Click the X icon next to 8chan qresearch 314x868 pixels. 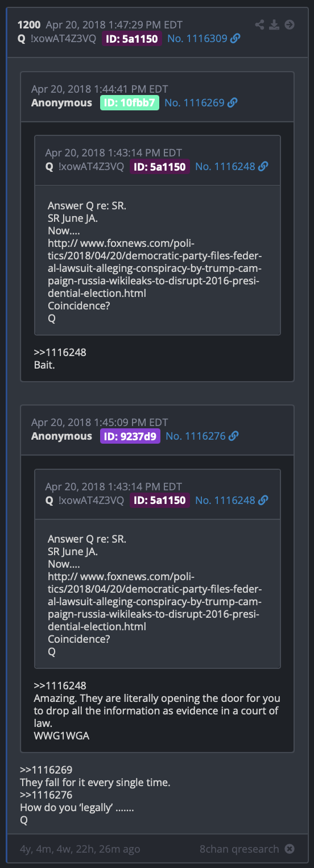point(290,849)
